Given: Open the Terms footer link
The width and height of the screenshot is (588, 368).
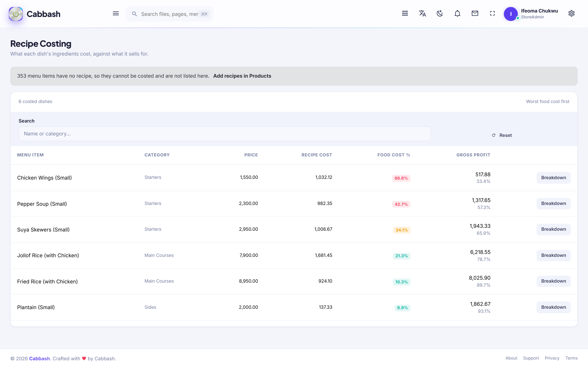Looking at the screenshot, I should pyautogui.click(x=571, y=358).
